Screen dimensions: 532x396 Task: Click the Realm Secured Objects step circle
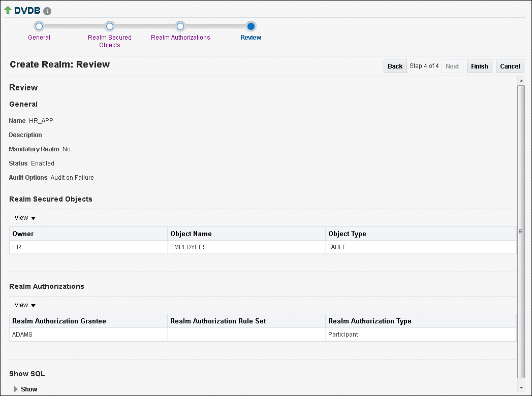pos(110,26)
